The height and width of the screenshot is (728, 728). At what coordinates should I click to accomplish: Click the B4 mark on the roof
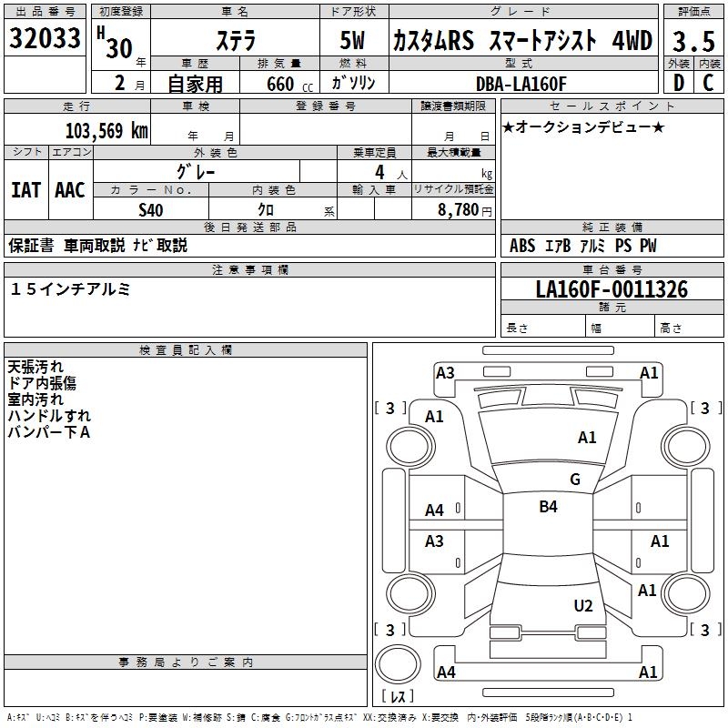point(549,507)
